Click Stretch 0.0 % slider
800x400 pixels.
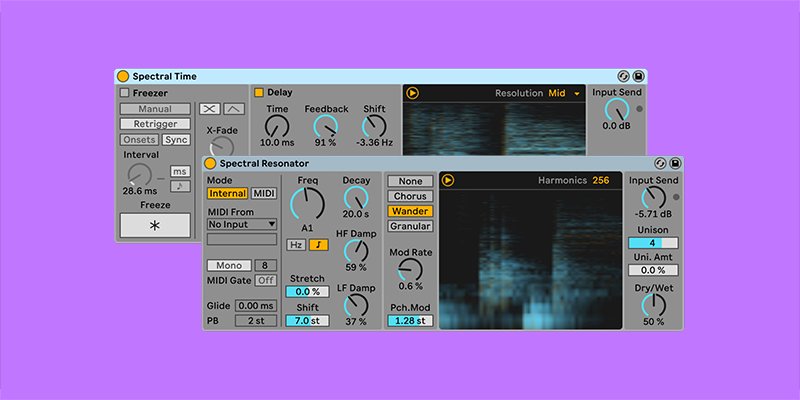[x=307, y=292]
